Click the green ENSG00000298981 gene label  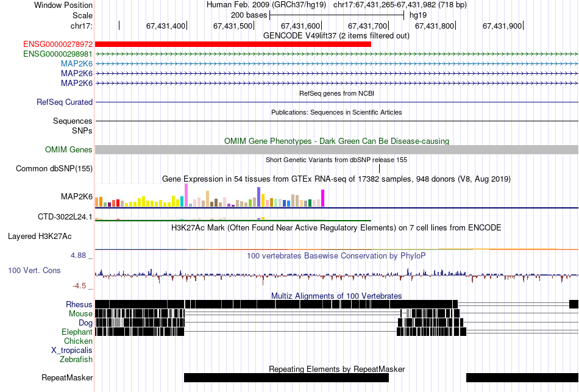click(58, 54)
